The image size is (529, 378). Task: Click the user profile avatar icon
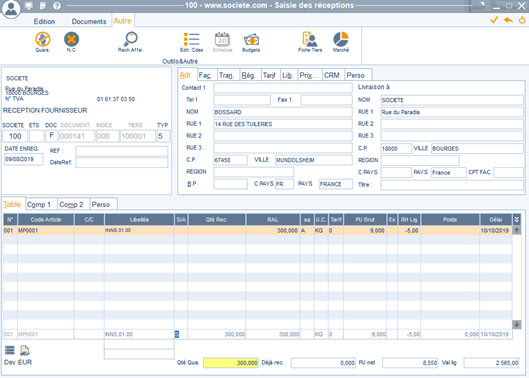(11, 8)
